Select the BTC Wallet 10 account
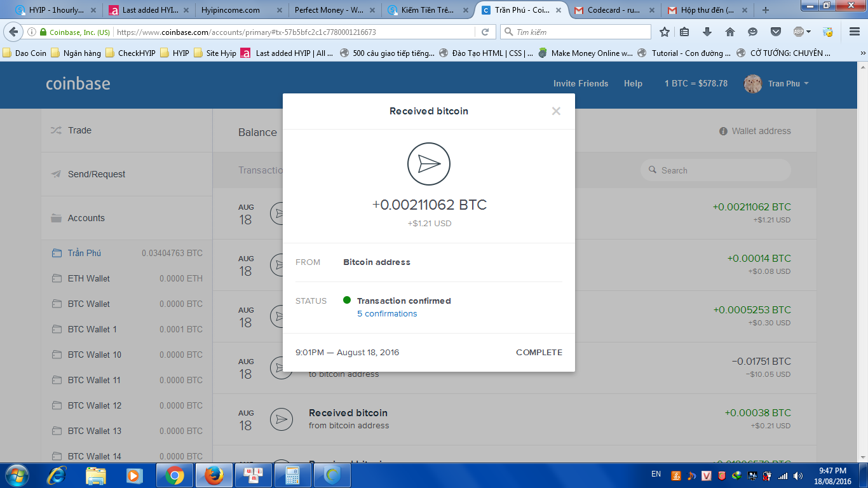Screen dimensions: 868x488 tap(127, 355)
